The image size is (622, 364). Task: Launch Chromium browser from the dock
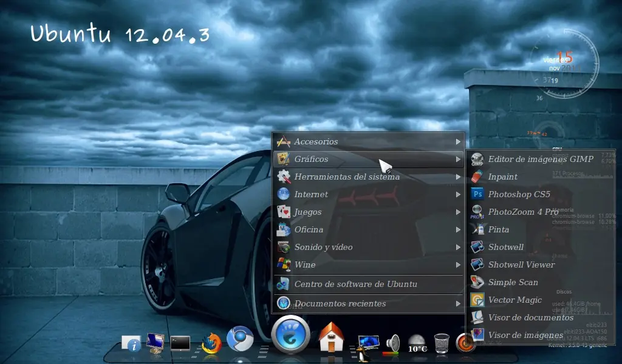click(x=240, y=339)
